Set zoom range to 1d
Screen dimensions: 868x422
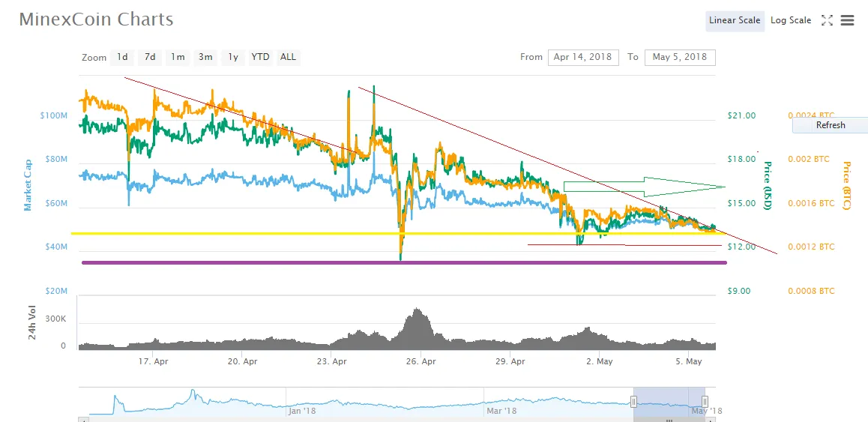122,57
